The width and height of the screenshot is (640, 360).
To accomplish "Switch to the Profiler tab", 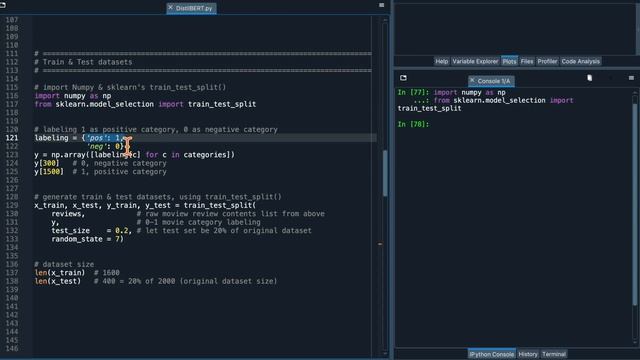I will (547, 61).
